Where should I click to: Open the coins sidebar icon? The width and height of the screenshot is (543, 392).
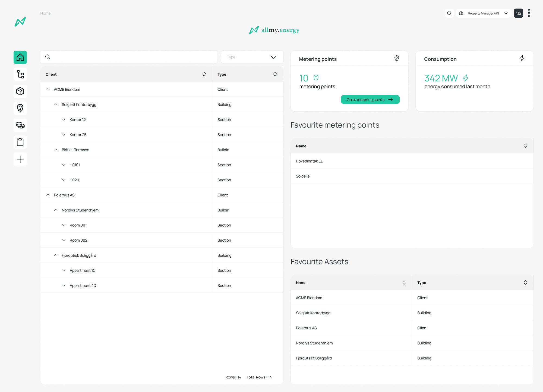click(20, 125)
